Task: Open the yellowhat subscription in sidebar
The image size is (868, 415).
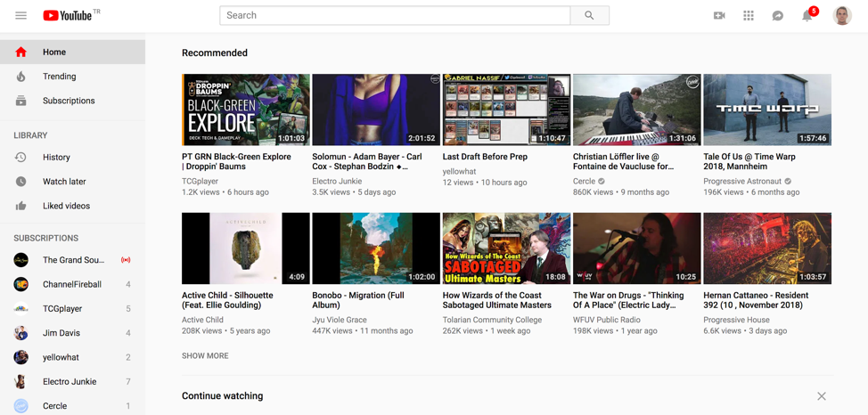Action: (72, 357)
